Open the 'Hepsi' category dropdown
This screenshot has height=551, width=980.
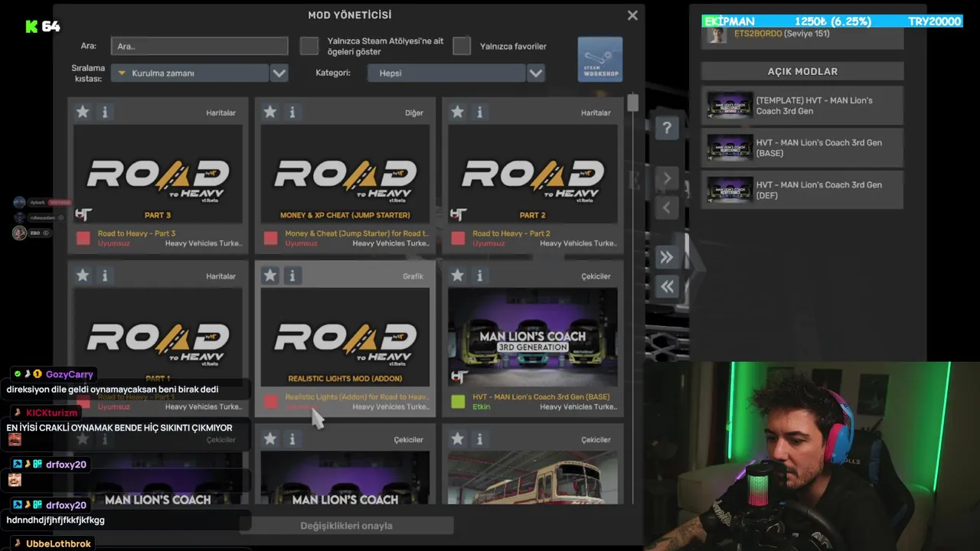point(446,73)
